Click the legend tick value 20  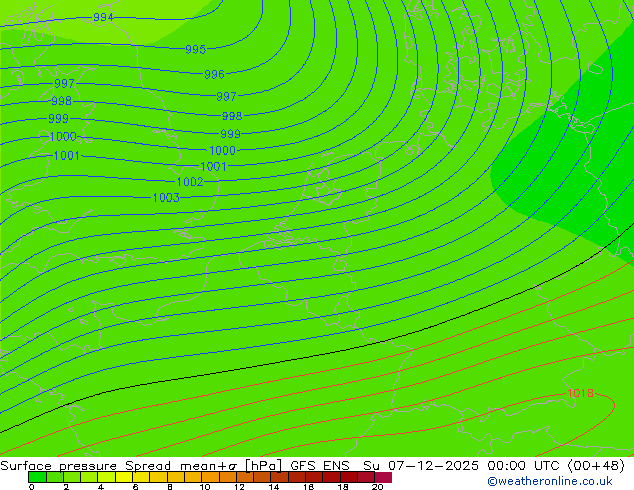(377, 487)
